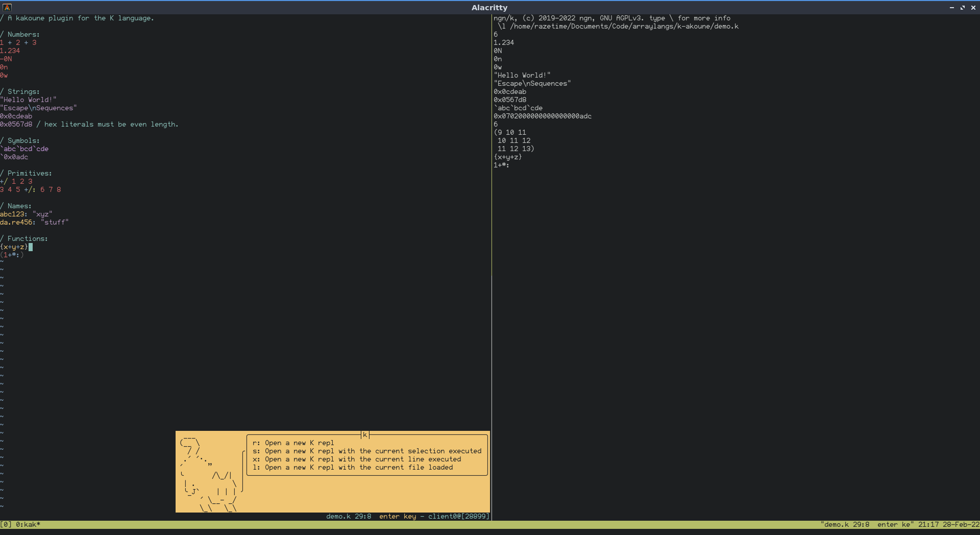
Task: Click '`abc`bcd`cde' output in the repl pane
Action: tap(518, 108)
